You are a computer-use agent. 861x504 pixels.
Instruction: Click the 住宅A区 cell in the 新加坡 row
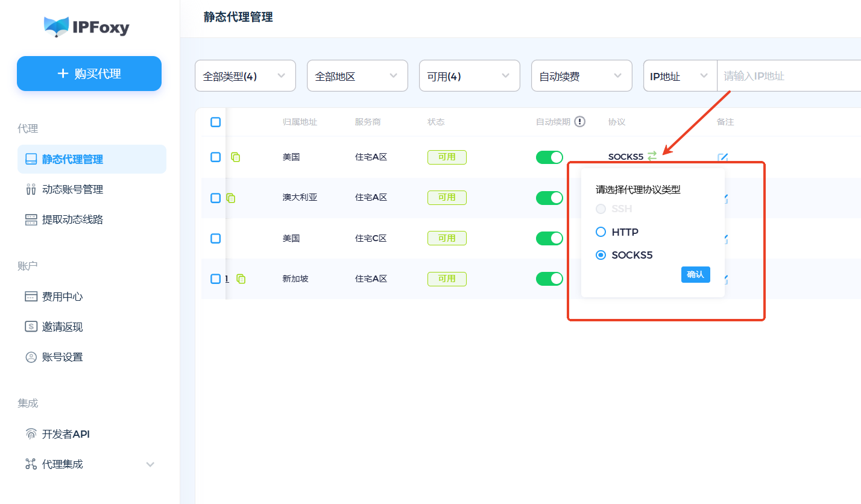(x=371, y=279)
